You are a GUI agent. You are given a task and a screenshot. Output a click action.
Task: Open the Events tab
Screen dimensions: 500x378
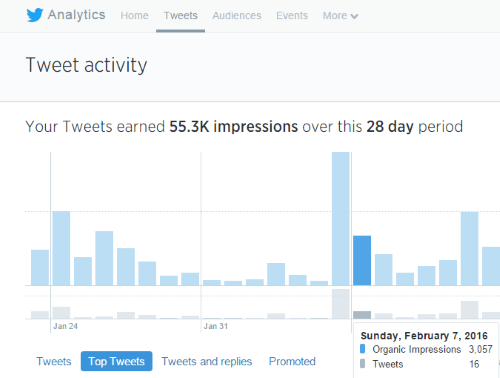pos(292,16)
